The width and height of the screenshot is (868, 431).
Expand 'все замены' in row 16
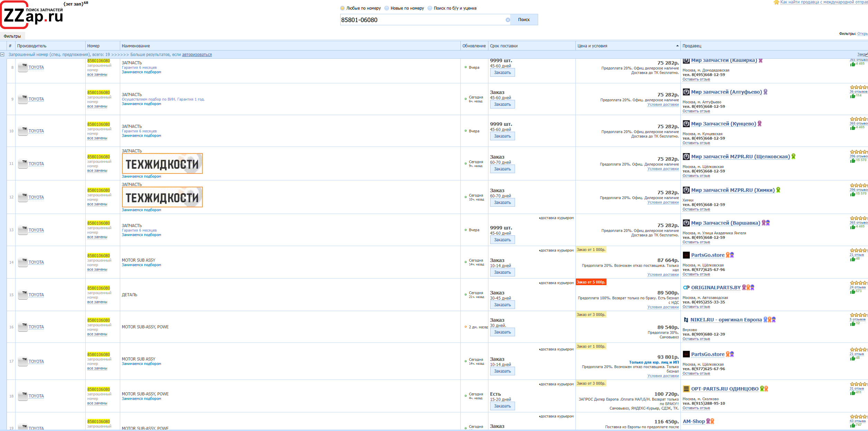(x=97, y=334)
